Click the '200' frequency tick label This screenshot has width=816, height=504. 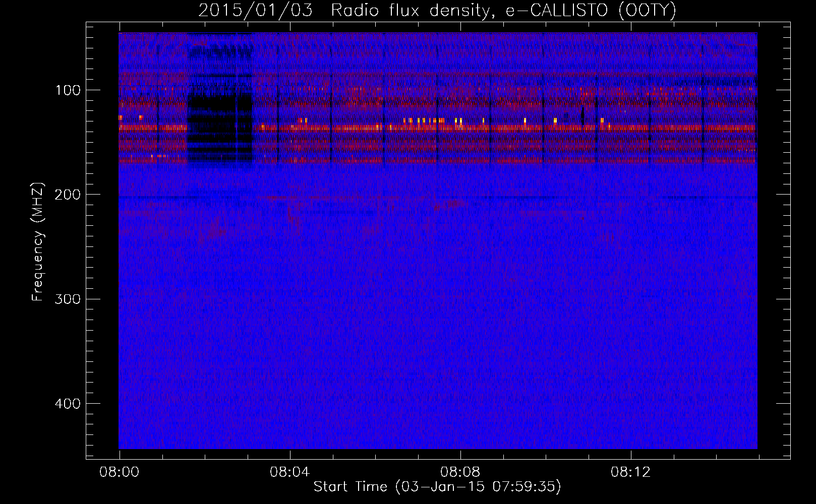coord(68,195)
